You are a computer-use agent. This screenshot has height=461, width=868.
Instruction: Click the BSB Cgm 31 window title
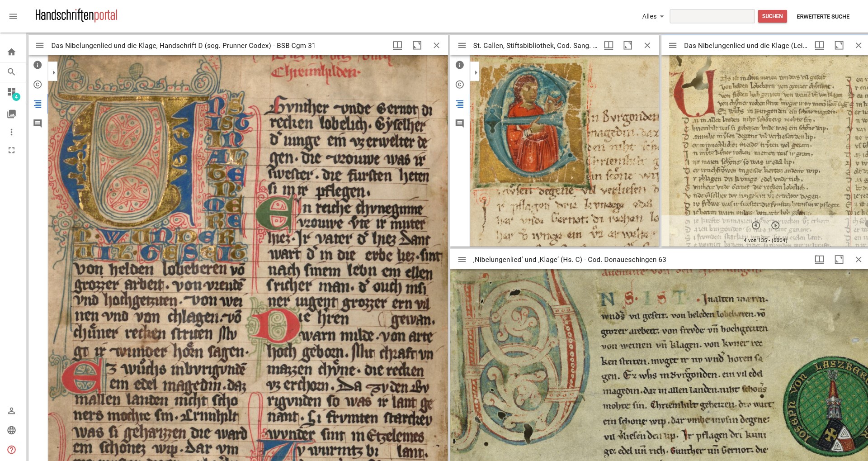pos(183,45)
